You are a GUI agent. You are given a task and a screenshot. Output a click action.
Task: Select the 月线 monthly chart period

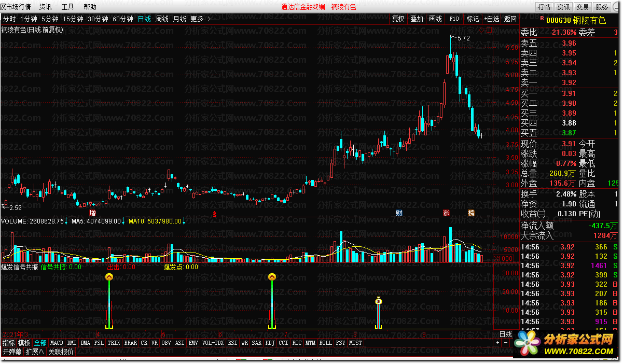[x=179, y=19]
